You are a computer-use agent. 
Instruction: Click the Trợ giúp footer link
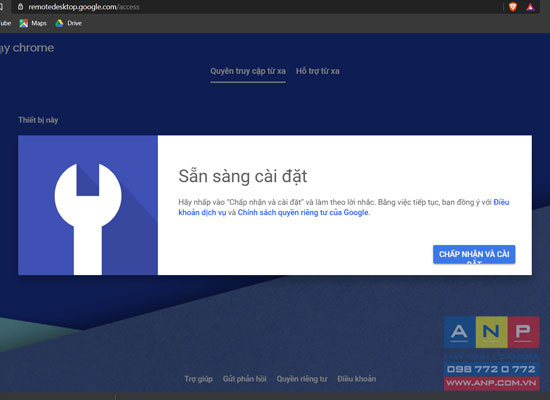pos(199,379)
